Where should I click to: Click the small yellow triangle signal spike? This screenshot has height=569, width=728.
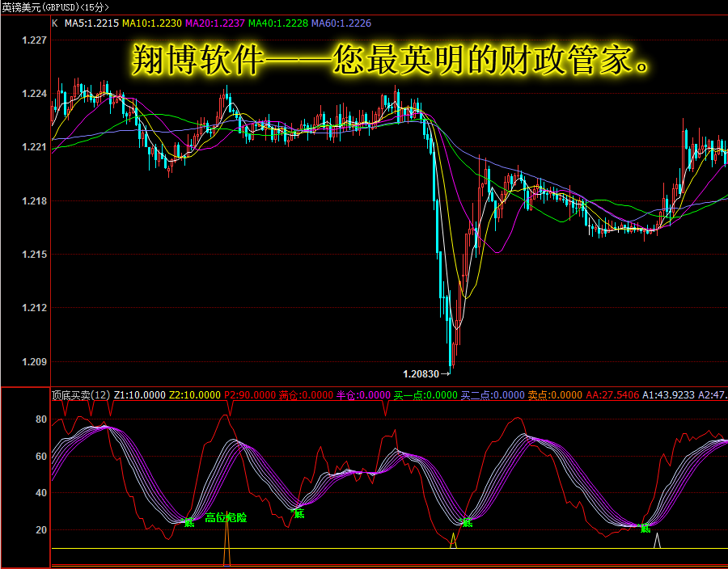(454, 541)
